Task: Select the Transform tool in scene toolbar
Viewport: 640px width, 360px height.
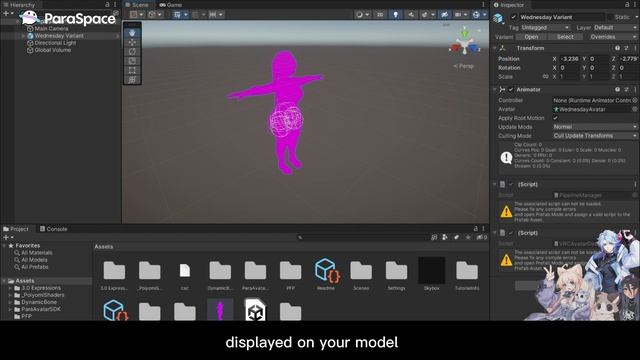Action: pyautogui.click(x=132, y=80)
